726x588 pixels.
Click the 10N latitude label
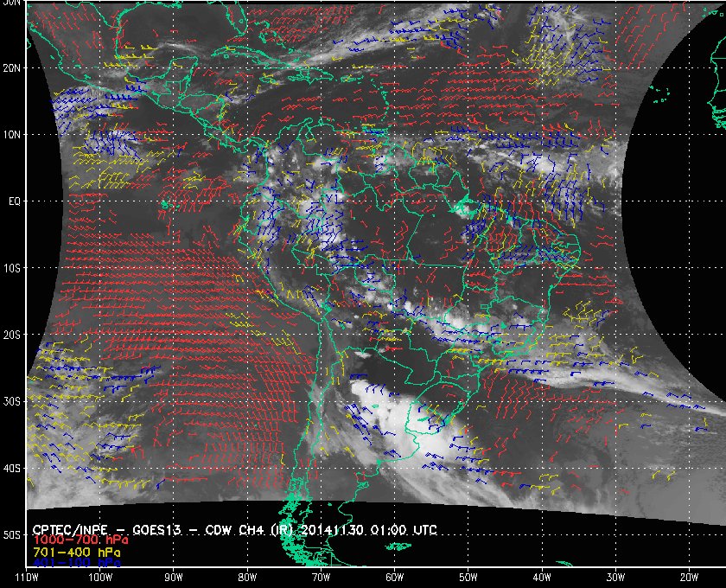click(11, 134)
